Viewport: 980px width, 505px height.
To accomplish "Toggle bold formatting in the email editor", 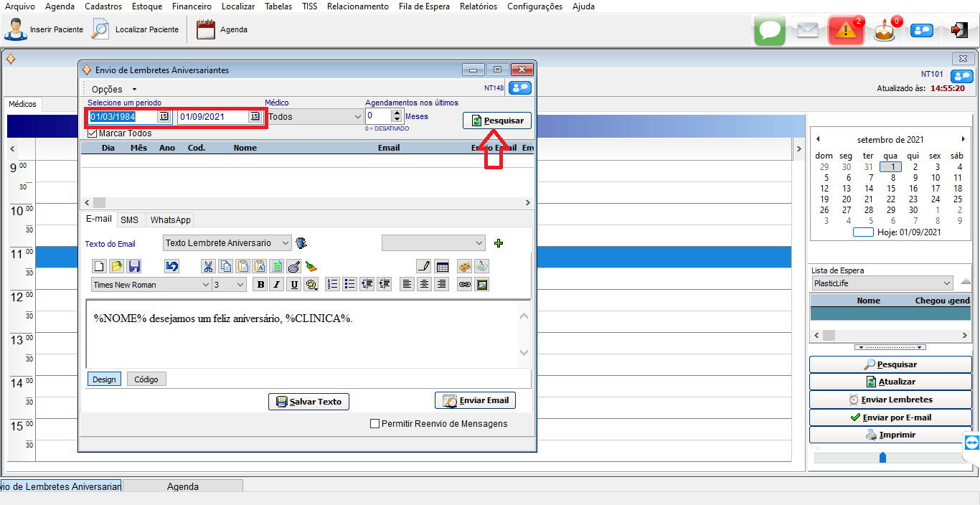I will pos(260,285).
